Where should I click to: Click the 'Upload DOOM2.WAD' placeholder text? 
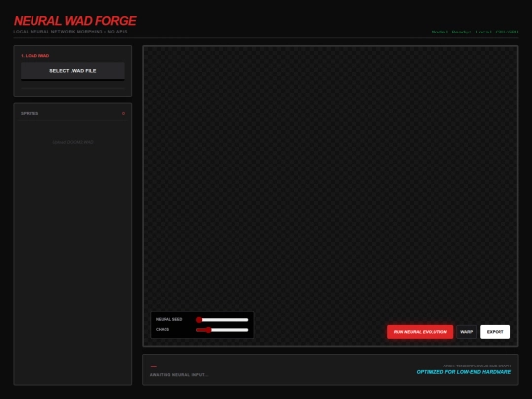pos(73,142)
